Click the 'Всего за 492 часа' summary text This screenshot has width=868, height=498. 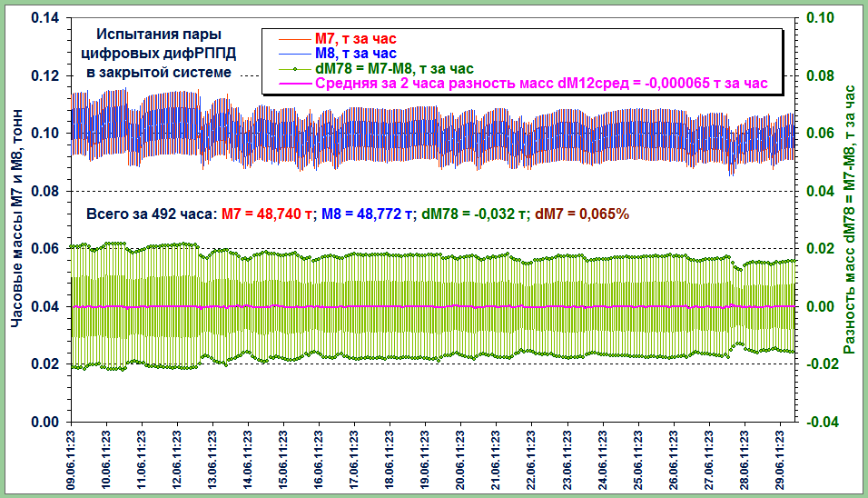pos(150,214)
